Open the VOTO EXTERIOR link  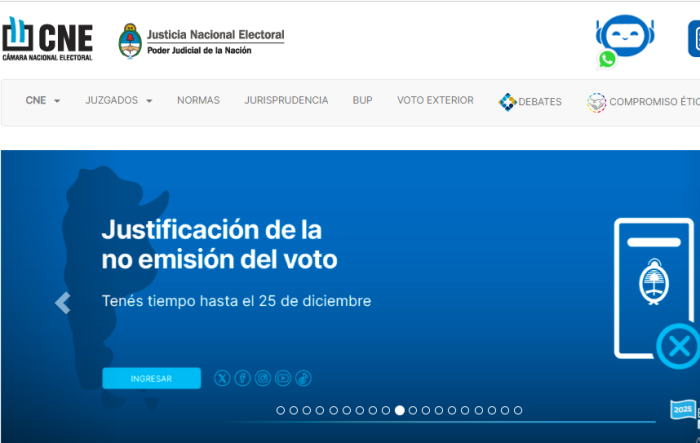(435, 101)
